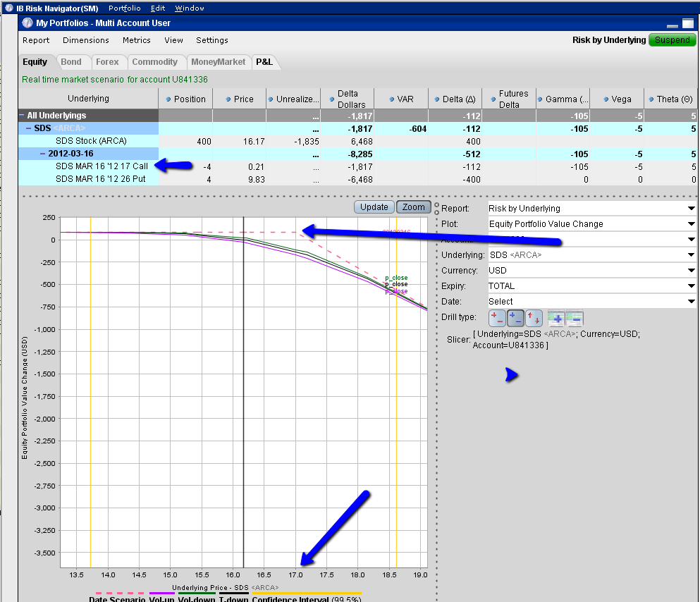700x602 pixels.
Task: Click the purple Vol-up legend line
Action: pos(161,593)
